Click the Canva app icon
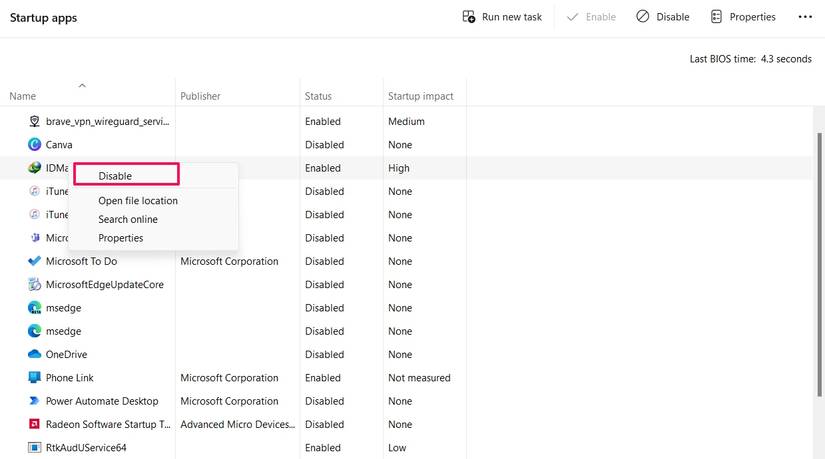825x459 pixels. (x=34, y=145)
